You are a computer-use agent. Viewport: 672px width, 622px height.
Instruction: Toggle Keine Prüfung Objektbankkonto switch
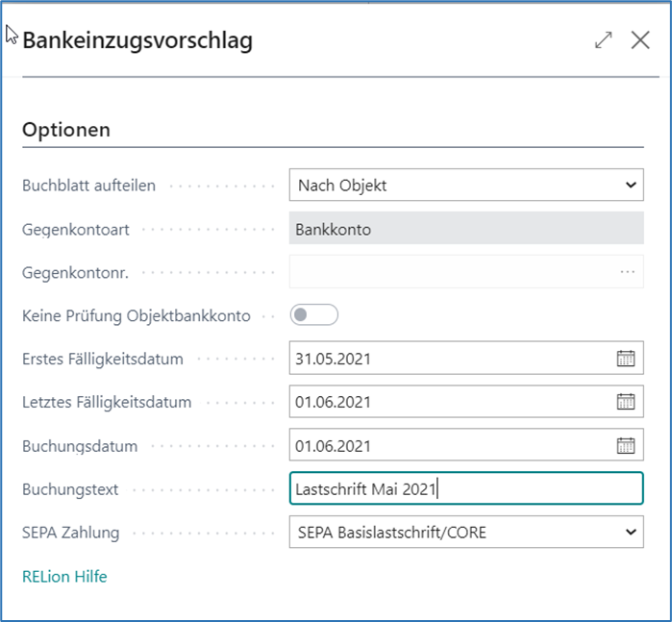click(x=314, y=315)
